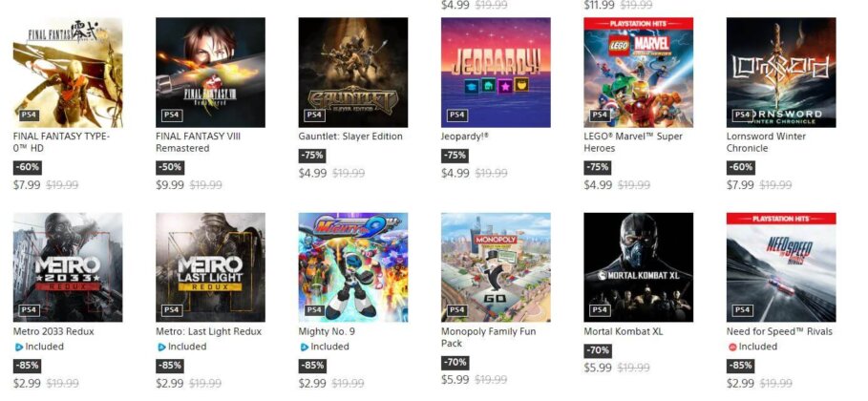Open the Need for Speed Rivals thumbnail
Viewport: 868px width, 401px height.
tap(781, 267)
